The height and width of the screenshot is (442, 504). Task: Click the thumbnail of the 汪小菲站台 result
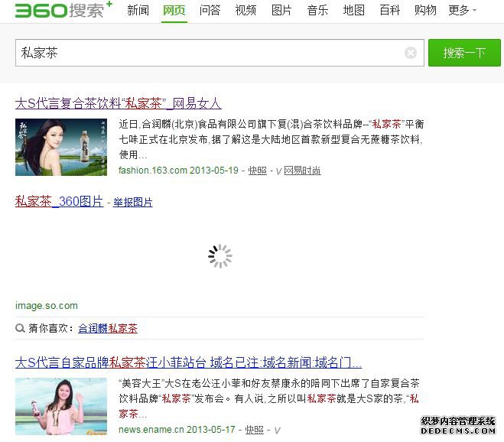(61, 407)
